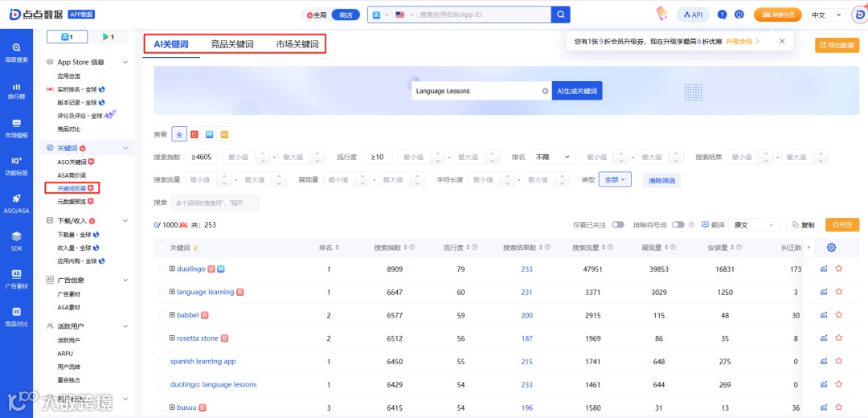Open 竞品对比 VS sidebar item

pos(17,316)
